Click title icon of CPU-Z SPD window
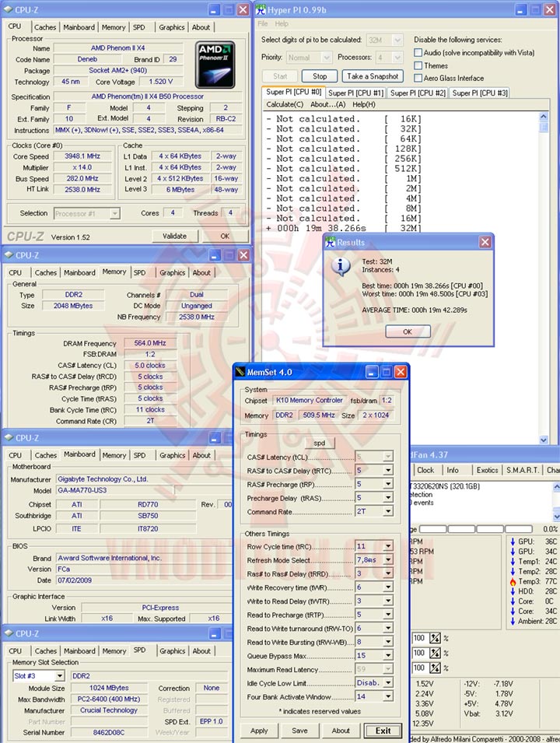This screenshot has height=743, width=560. click(8, 633)
